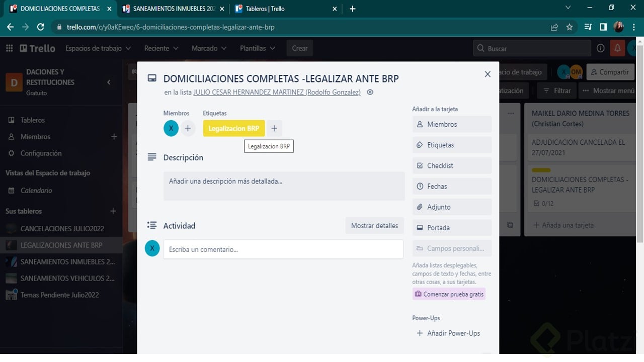644x362 pixels.
Task: Open Miembros in Añadir a la tarjeta
Action: pyautogui.click(x=452, y=124)
